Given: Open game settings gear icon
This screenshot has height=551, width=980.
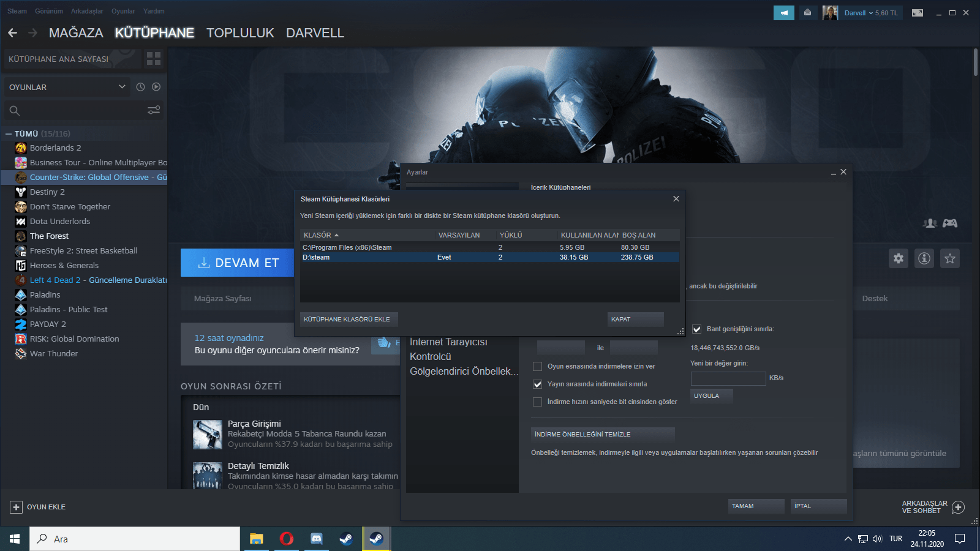Looking at the screenshot, I should click(899, 258).
